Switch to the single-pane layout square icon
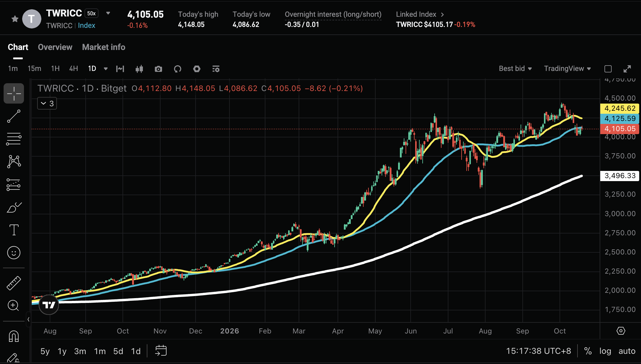Image resolution: width=641 pixels, height=364 pixels. pyautogui.click(x=608, y=69)
